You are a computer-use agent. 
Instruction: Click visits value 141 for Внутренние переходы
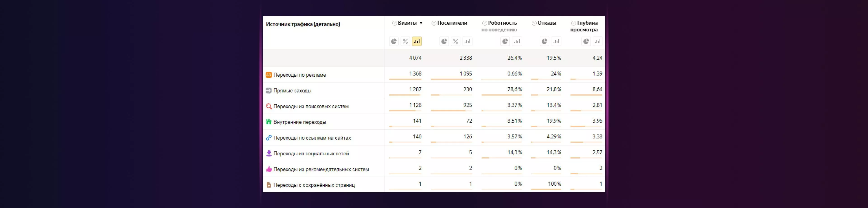pos(417,121)
